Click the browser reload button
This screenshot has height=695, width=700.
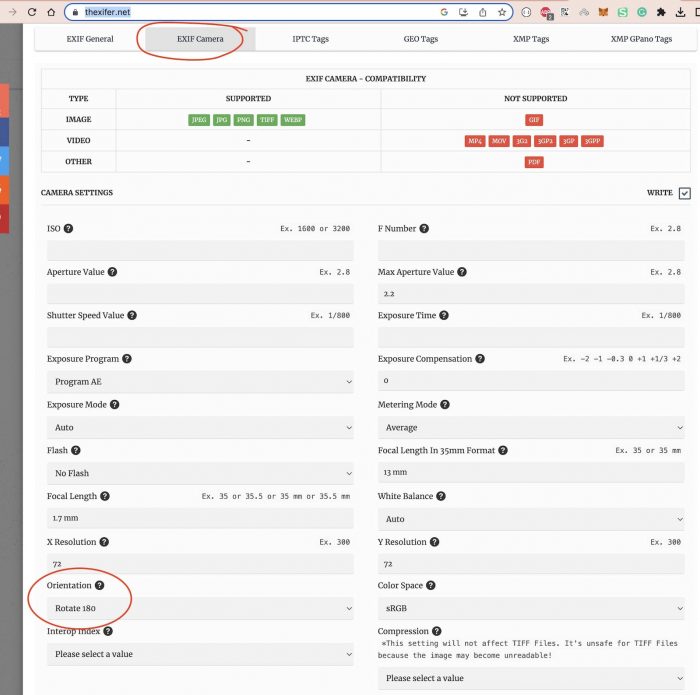tap(31, 12)
